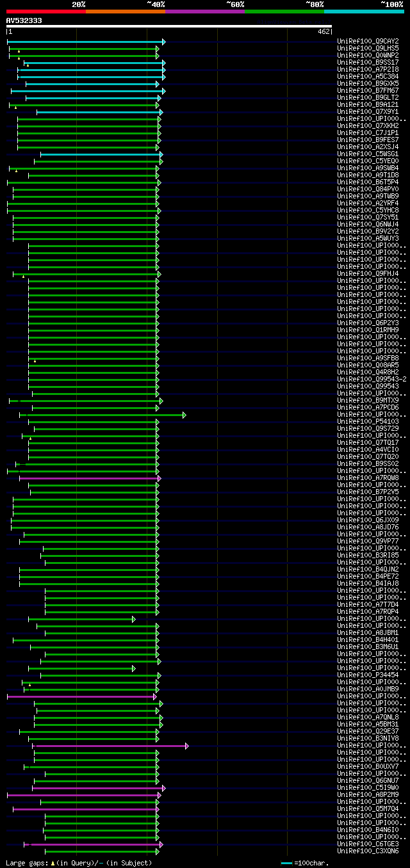Click the UniRef100_B9SS02 label

click(x=368, y=464)
